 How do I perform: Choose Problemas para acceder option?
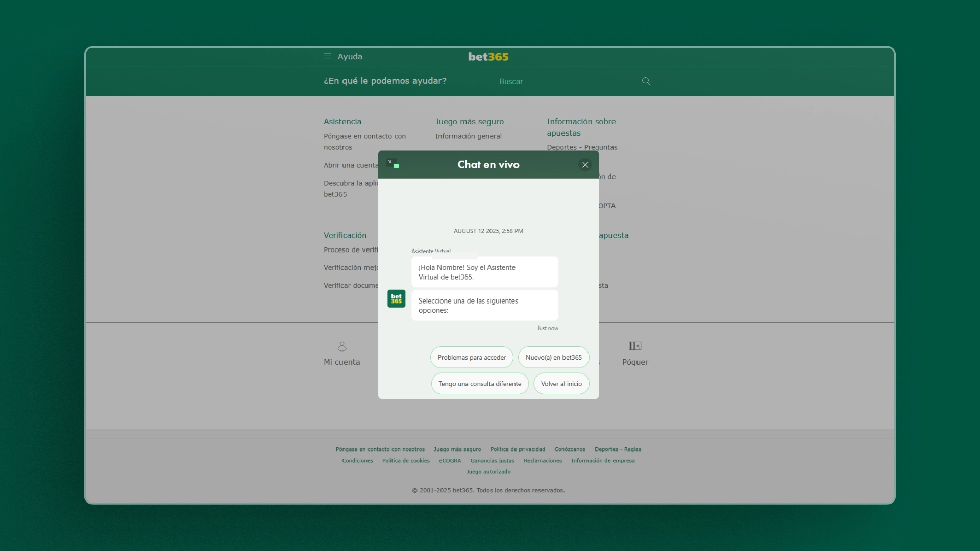472,357
